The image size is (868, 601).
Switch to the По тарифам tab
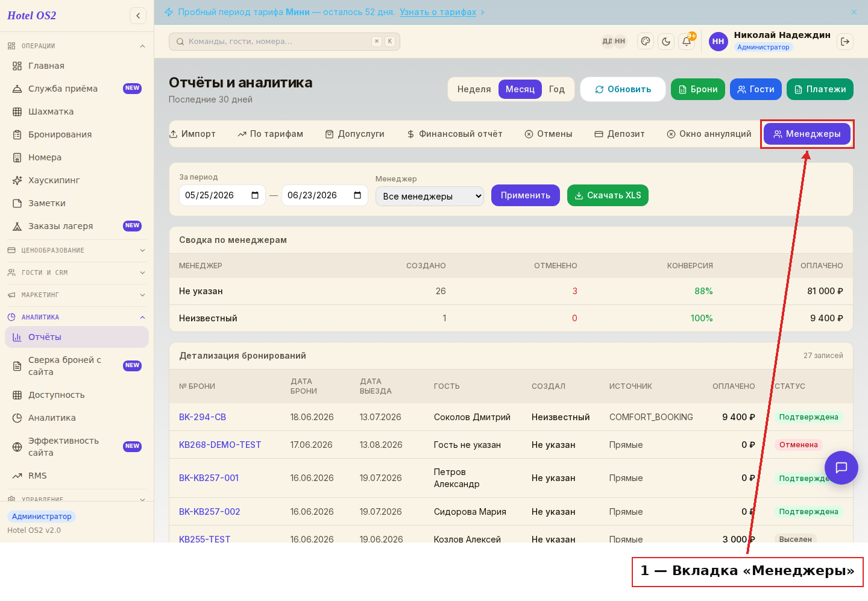(x=271, y=134)
